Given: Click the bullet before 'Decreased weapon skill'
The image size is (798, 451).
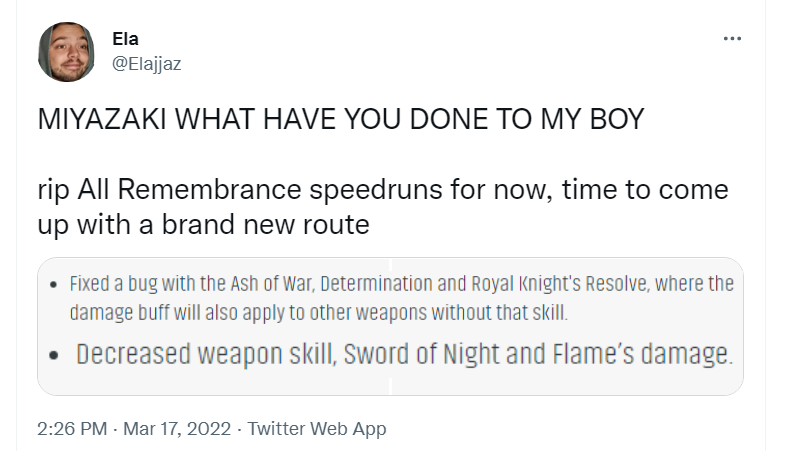Looking at the screenshot, I should tap(53, 355).
